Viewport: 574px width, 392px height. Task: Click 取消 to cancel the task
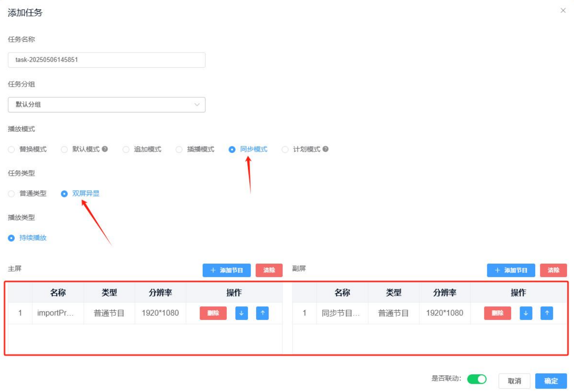pos(514,381)
